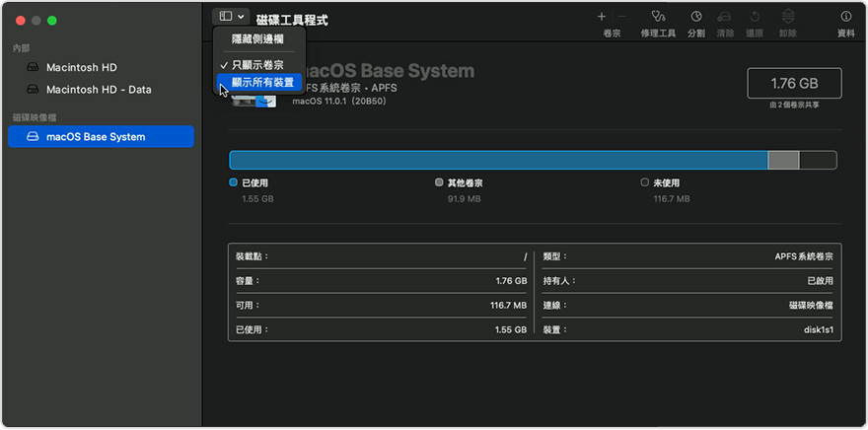
Task: Click the 由 2 個卷宗共享 caption
Action: [x=794, y=106]
